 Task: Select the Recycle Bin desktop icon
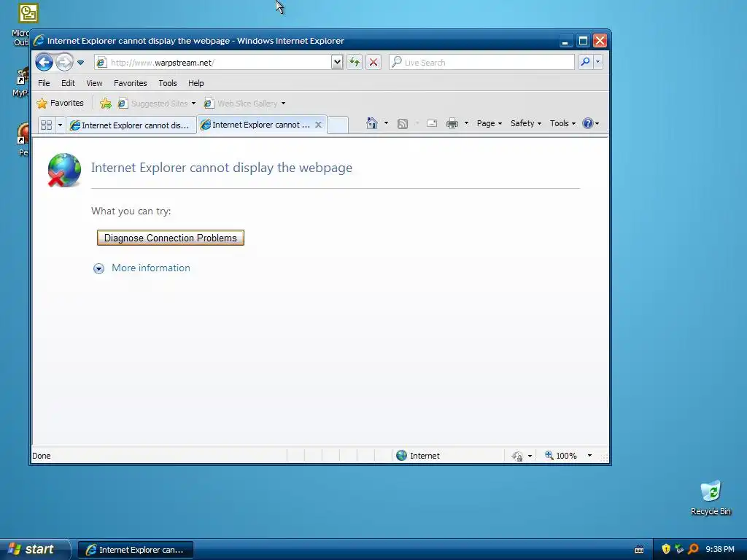pyautogui.click(x=711, y=498)
